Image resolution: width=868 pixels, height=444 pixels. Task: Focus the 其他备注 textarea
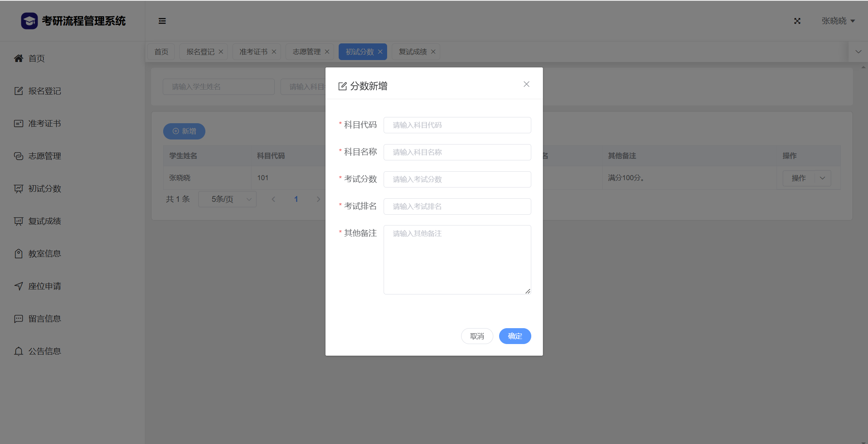457,260
